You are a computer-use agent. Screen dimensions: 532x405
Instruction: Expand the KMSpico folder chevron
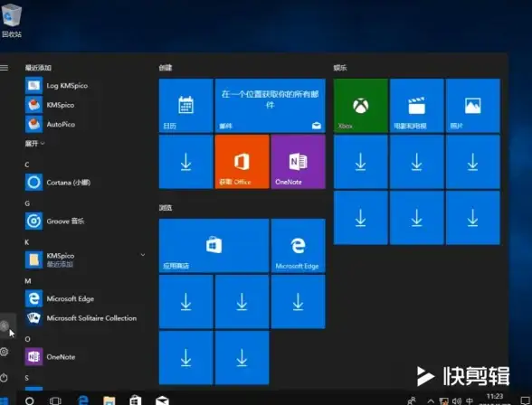point(143,255)
